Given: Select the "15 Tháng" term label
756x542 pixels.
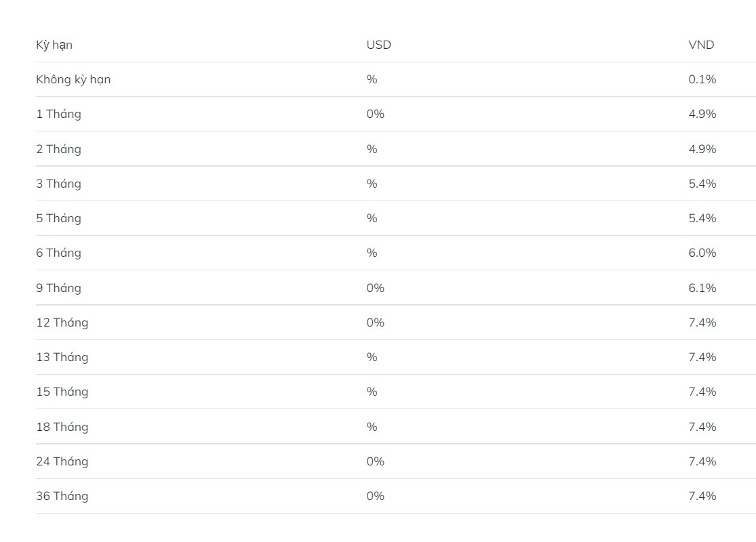Looking at the screenshot, I should 62,392.
